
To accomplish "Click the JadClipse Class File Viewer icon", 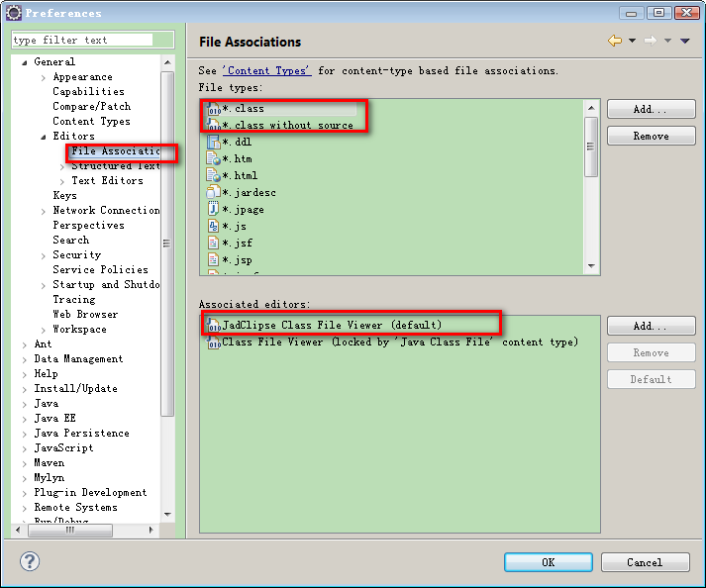I will point(214,325).
